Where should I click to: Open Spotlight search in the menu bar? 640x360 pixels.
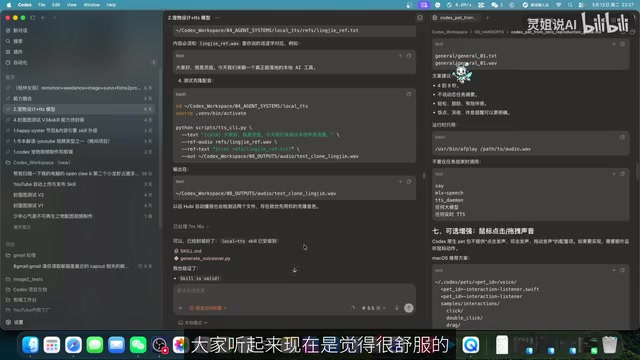coord(570,5)
